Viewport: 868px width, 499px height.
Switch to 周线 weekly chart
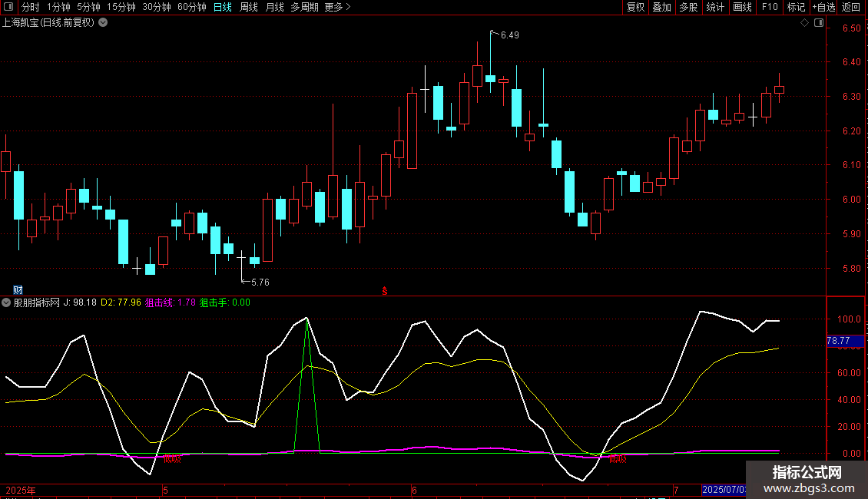click(249, 7)
